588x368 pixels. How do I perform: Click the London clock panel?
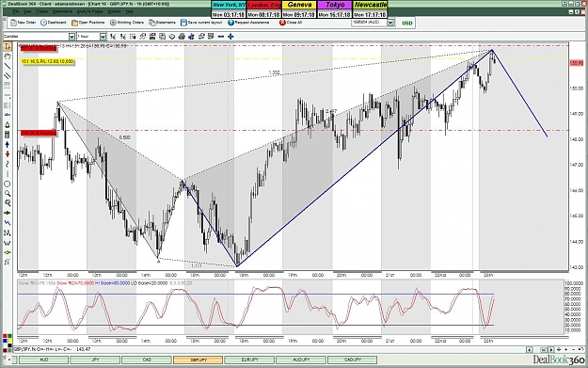tap(264, 9)
